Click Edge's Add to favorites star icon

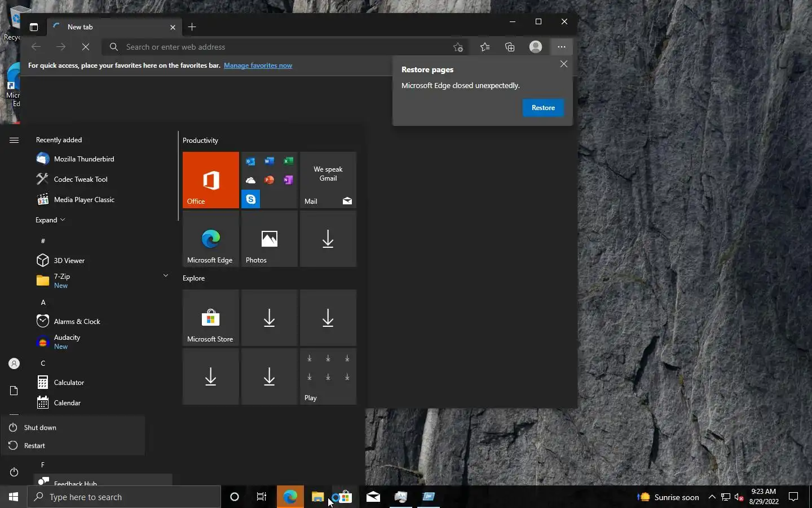(458, 47)
